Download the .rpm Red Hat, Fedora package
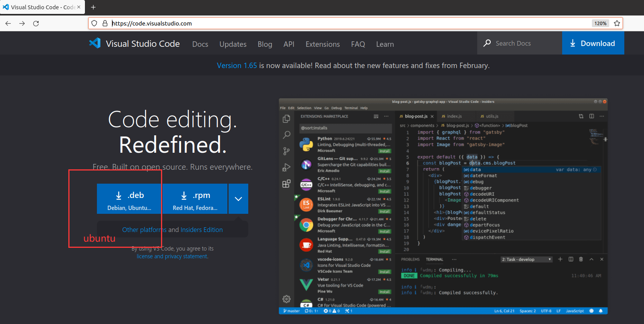Image resolution: width=644 pixels, height=324 pixels. [x=195, y=199]
